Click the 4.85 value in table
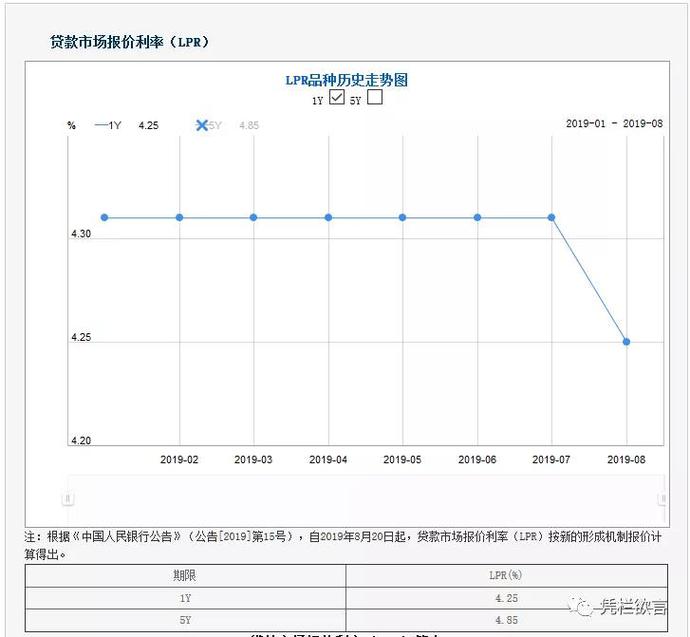 506,620
